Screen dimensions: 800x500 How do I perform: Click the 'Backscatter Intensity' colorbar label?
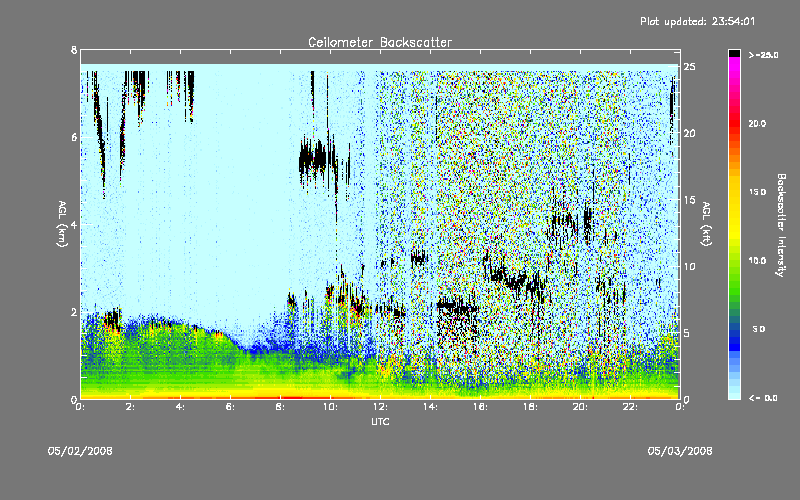point(781,225)
